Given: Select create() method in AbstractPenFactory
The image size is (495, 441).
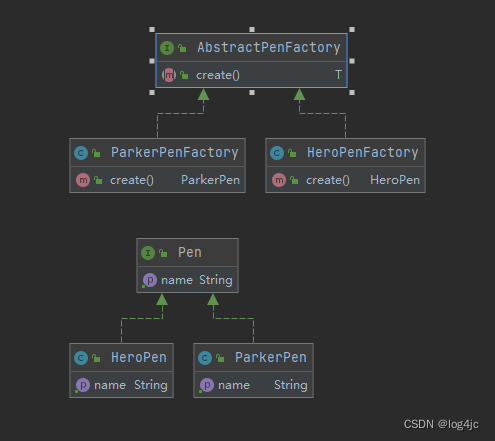Looking at the screenshot, I should click(x=218, y=75).
